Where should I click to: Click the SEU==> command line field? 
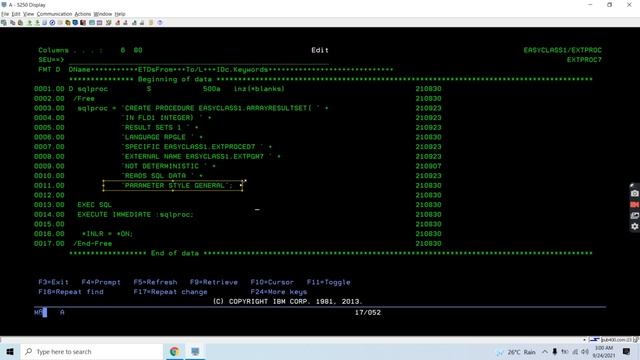click(198, 60)
